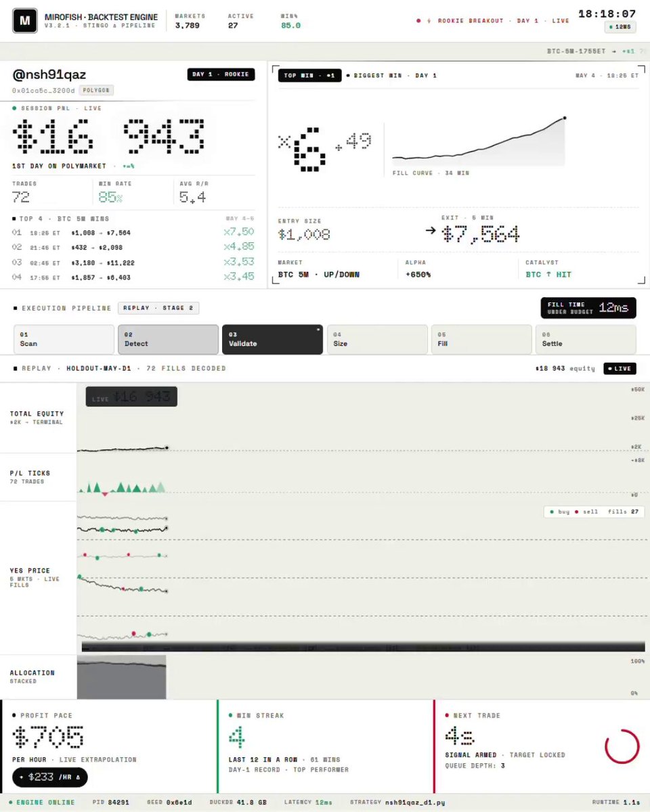Click the Catalyst BTC ↑ HIT value
Screen dimensions: 650x812
coord(548,274)
